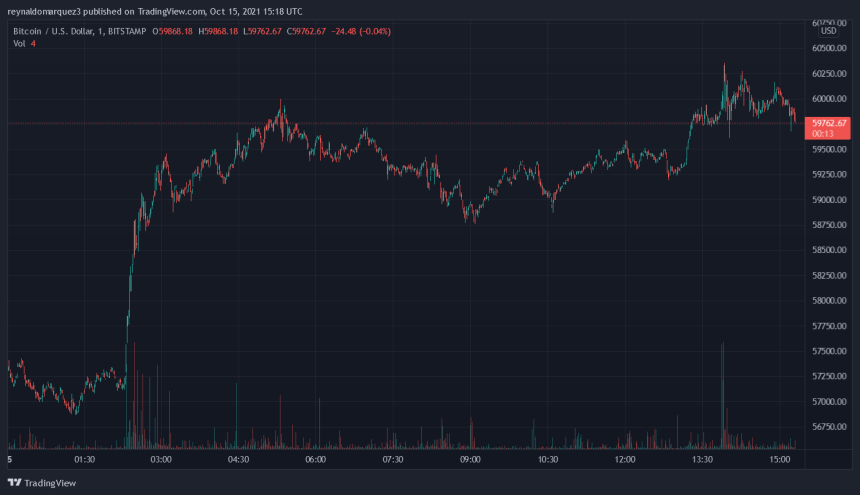Click the 12:00 time axis label
This screenshot has width=860, height=495.
tap(625, 459)
